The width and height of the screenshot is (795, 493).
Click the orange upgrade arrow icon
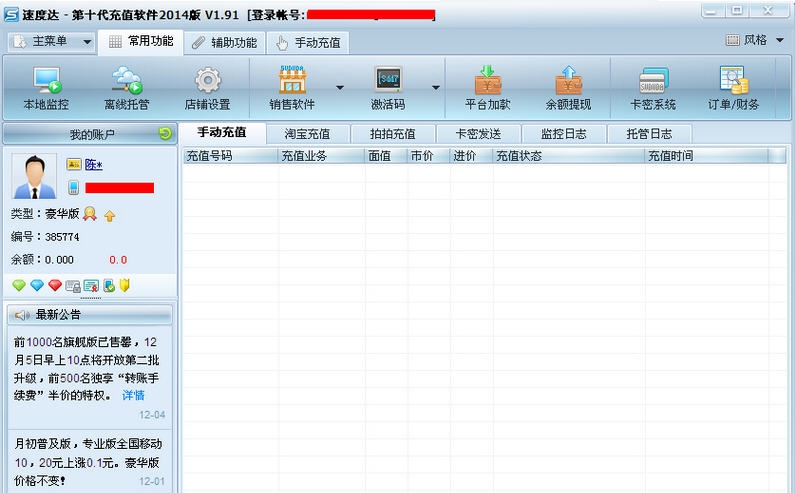click(110, 216)
